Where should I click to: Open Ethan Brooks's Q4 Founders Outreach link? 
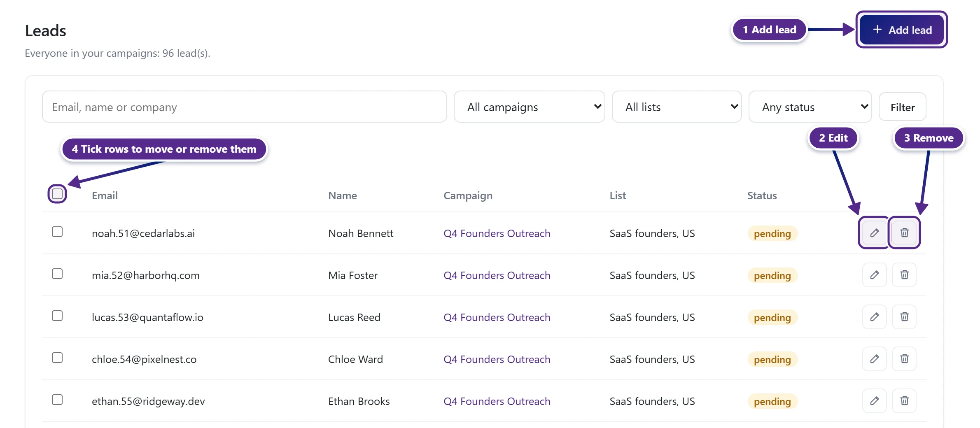pos(497,401)
